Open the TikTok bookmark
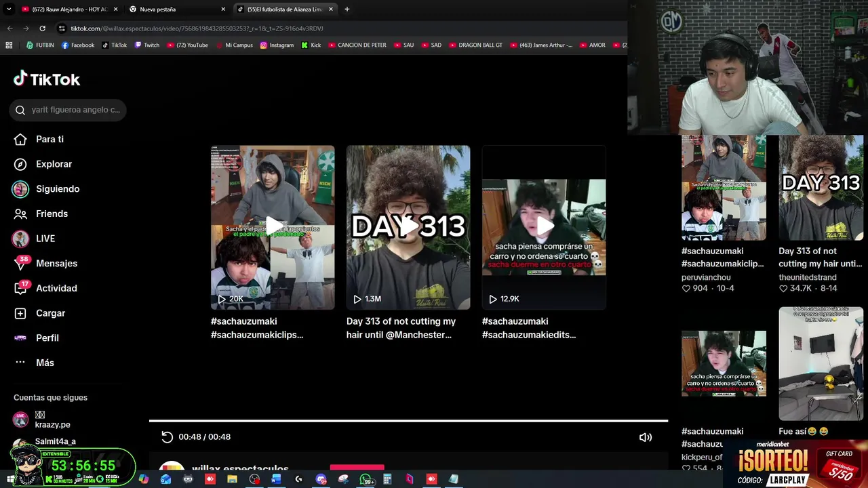Viewport: 868px width, 488px height. [115, 45]
